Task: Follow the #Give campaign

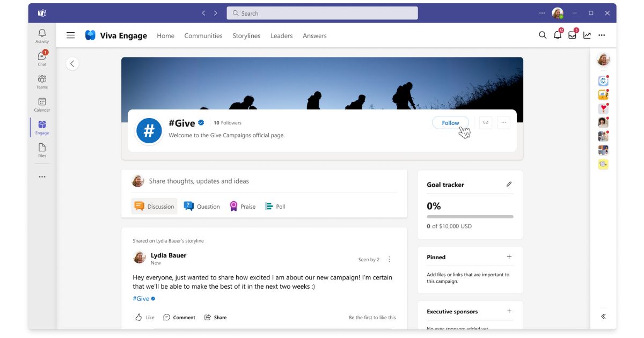Action: (450, 123)
